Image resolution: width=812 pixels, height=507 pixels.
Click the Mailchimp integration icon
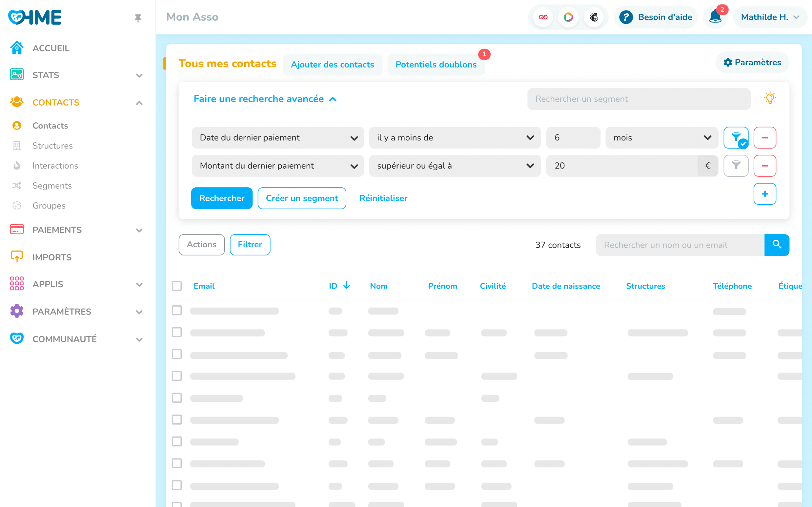click(594, 17)
